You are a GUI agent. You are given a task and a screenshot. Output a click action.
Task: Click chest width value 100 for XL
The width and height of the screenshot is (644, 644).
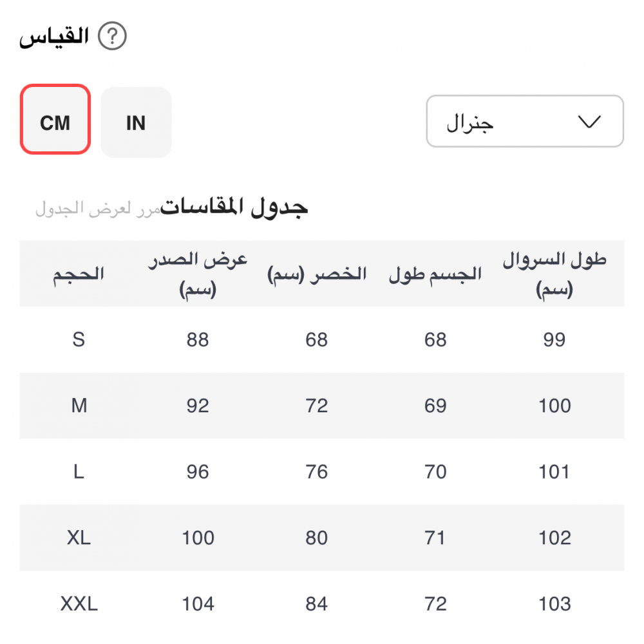[x=198, y=538]
